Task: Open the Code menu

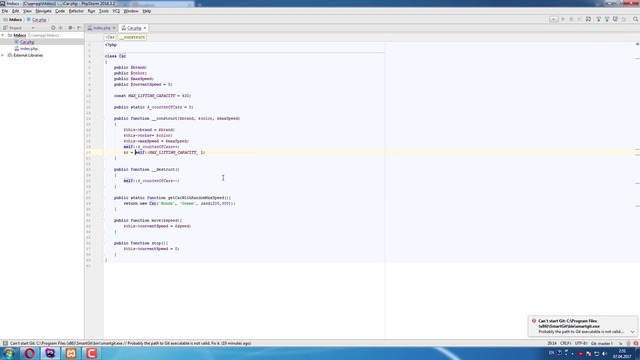Action: click(60, 11)
